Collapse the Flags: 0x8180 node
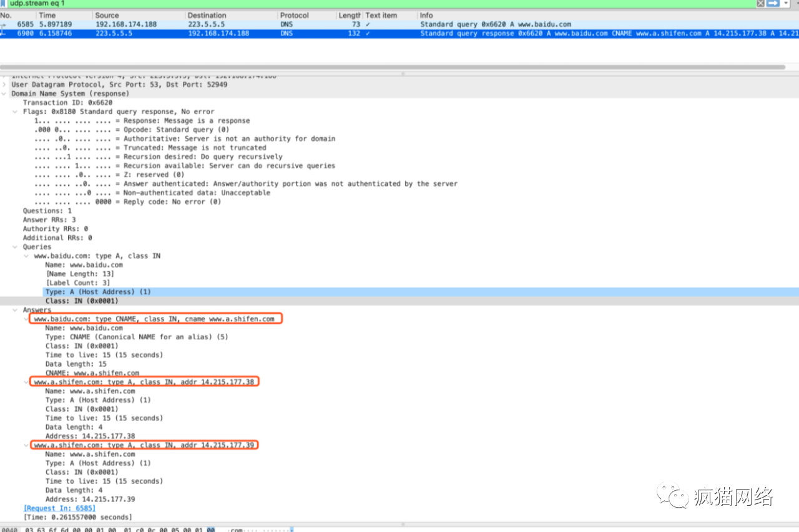 pos(16,112)
